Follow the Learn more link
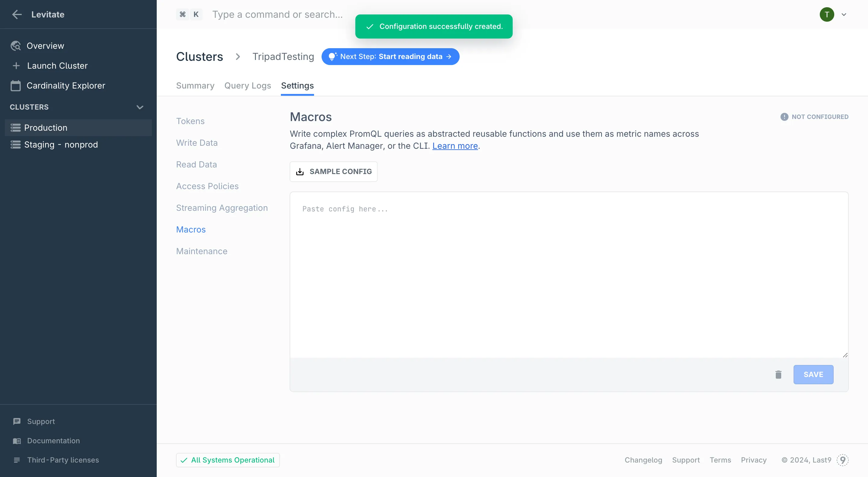 455,146
